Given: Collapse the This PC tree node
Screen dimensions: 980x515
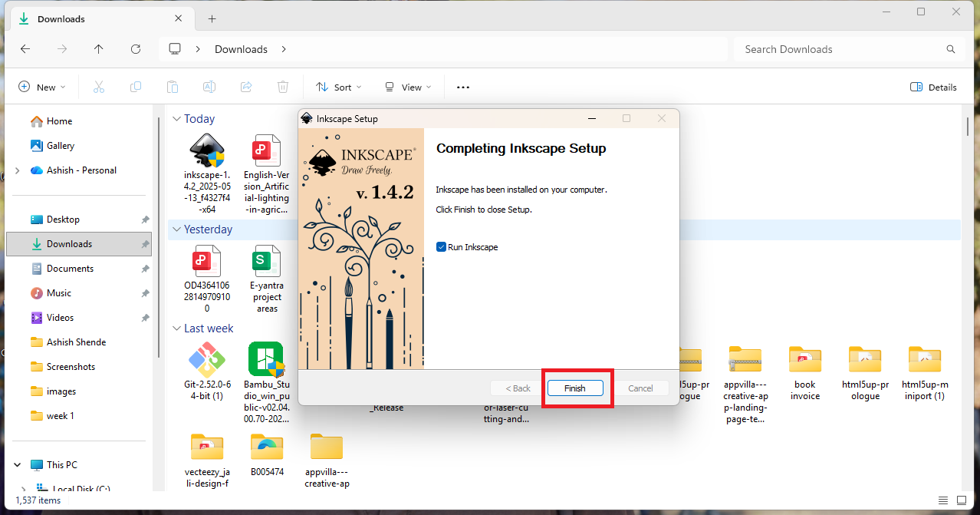Looking at the screenshot, I should pyautogui.click(x=18, y=465).
